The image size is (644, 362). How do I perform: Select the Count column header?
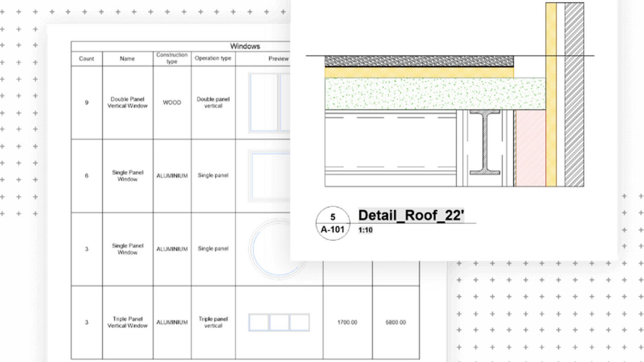point(87,59)
